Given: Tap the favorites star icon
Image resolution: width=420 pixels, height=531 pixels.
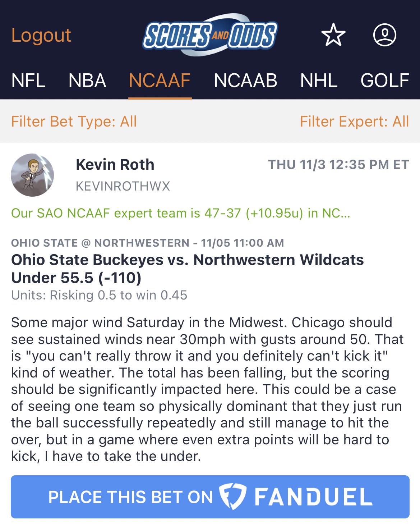Looking at the screenshot, I should (x=333, y=35).
